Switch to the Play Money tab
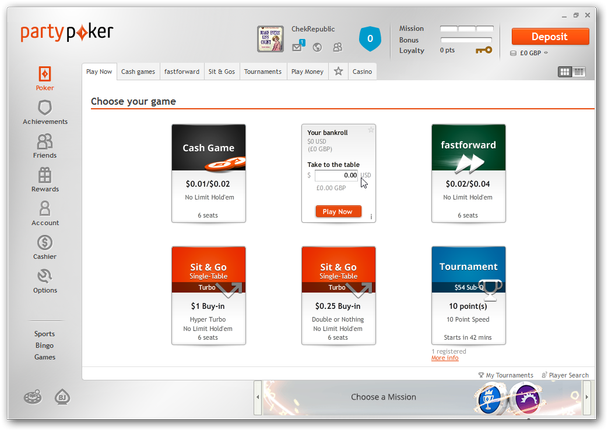This screenshot has width=608, height=431. pos(307,72)
